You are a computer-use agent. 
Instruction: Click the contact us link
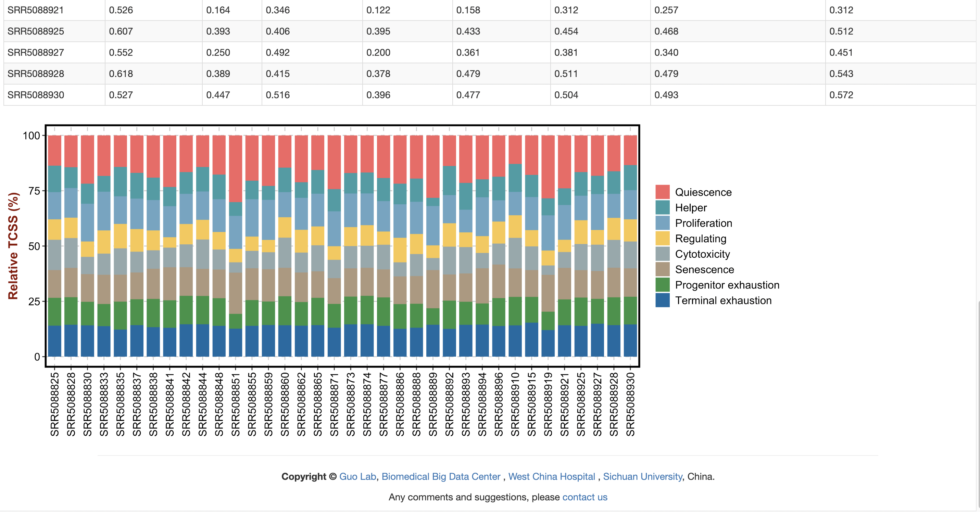(x=585, y=497)
